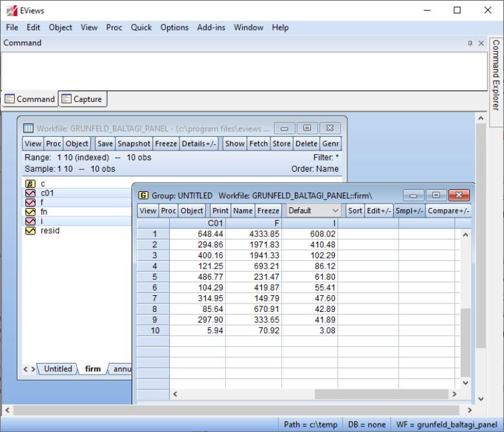Click the Workfile window title icon
Viewport: 504px width, 432px height.
tap(28, 129)
